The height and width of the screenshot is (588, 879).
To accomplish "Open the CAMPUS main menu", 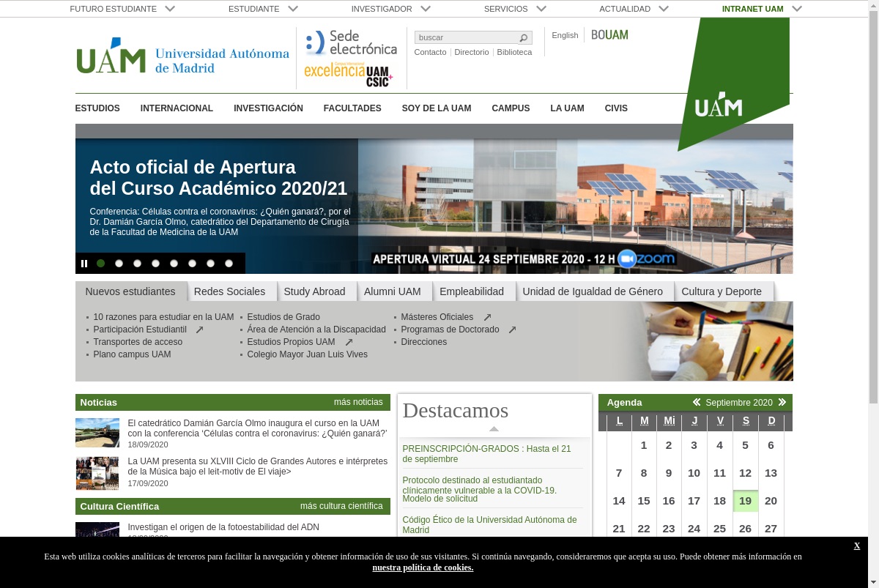I will coord(511,108).
